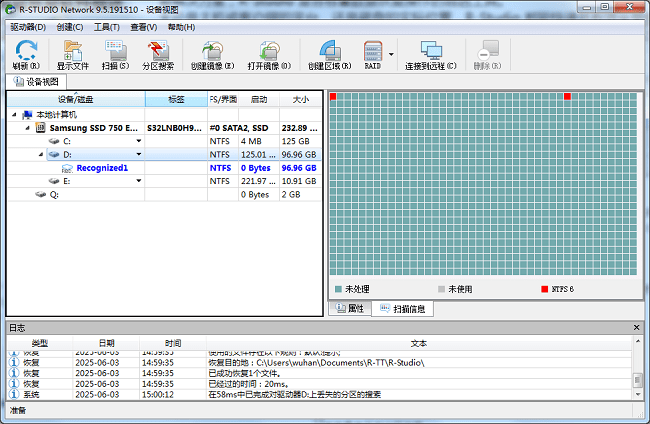Click 打开镜像 open image icon
The width and height of the screenshot is (650, 424).
tap(269, 54)
